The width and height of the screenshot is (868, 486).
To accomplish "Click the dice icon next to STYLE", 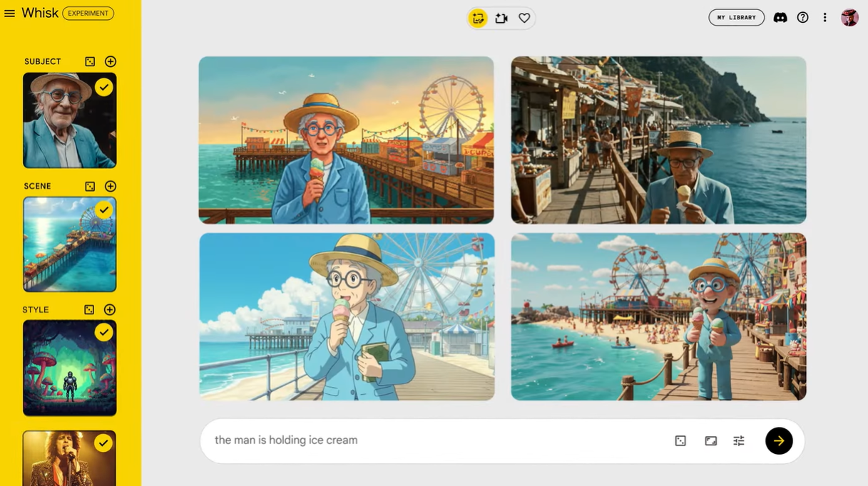I will point(89,310).
